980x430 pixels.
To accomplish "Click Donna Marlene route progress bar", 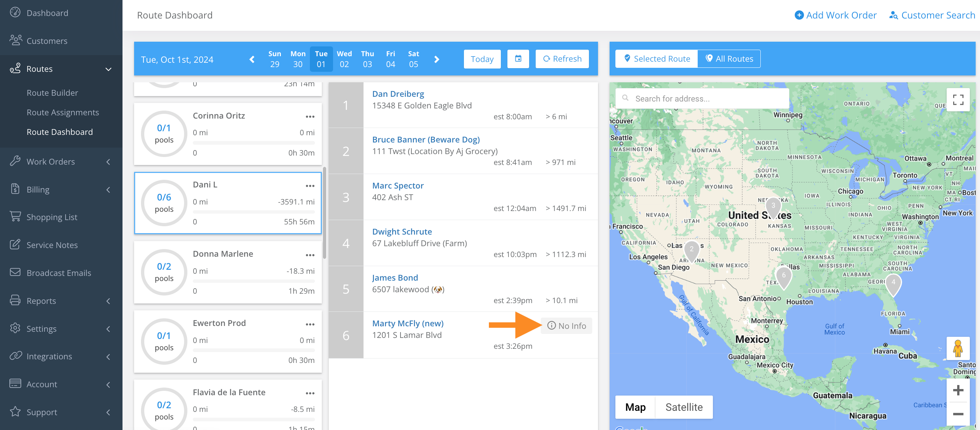I will click(254, 281).
